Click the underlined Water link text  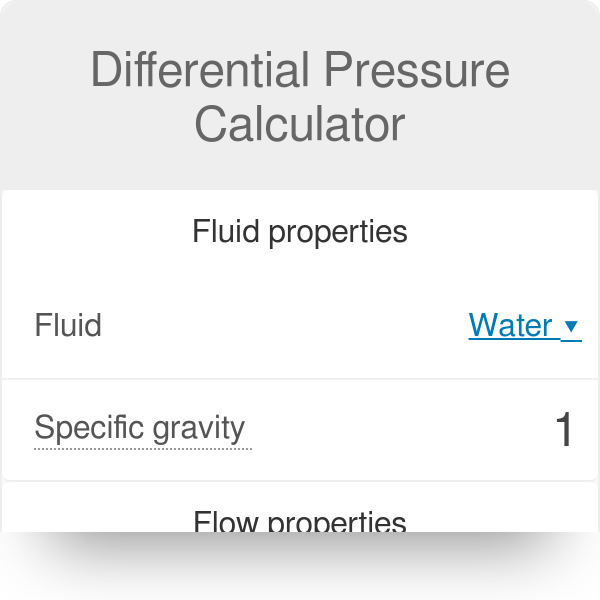click(x=510, y=326)
